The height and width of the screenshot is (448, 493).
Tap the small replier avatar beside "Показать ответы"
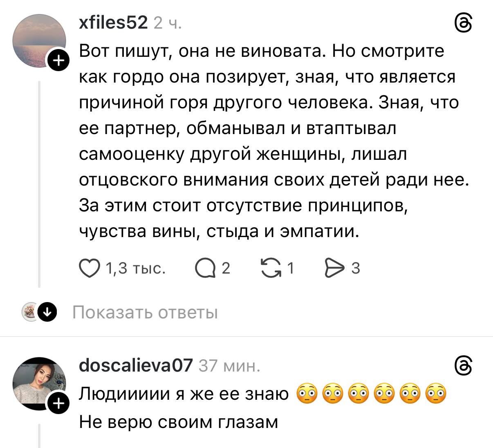(x=29, y=312)
